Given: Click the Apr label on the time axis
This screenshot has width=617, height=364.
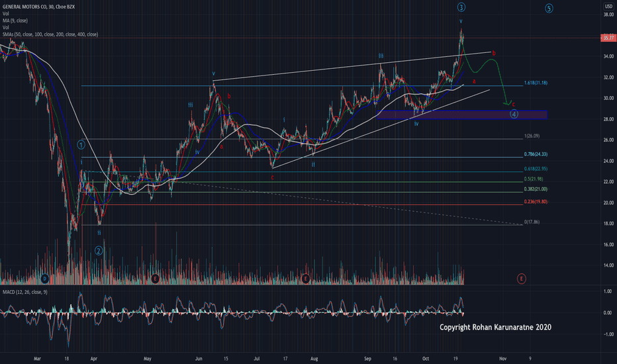Looking at the screenshot, I should 93,359.
